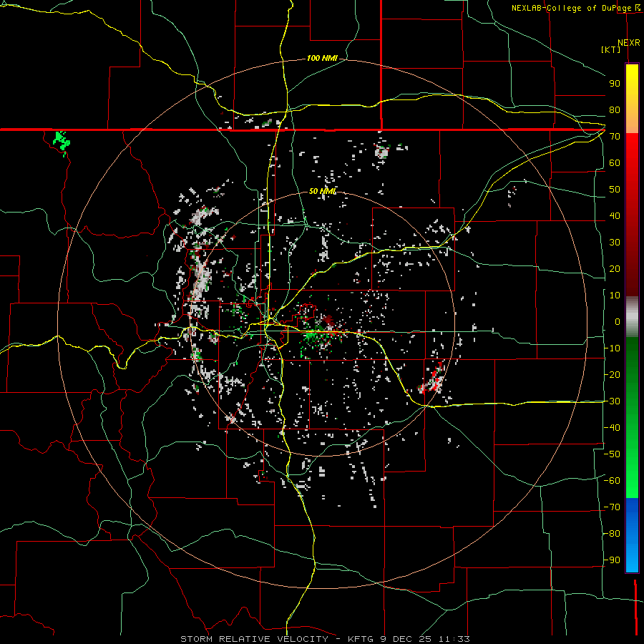This screenshot has width=644, height=644.
Task: Click the NEXLAB-College of DuPage title text
Action: 571,8
